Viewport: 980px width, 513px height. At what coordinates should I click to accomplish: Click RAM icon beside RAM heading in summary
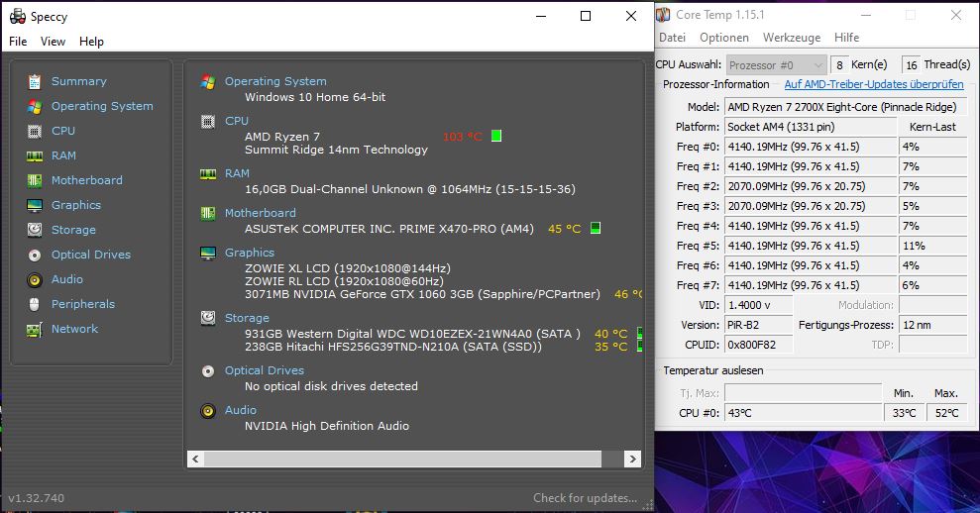[208, 173]
